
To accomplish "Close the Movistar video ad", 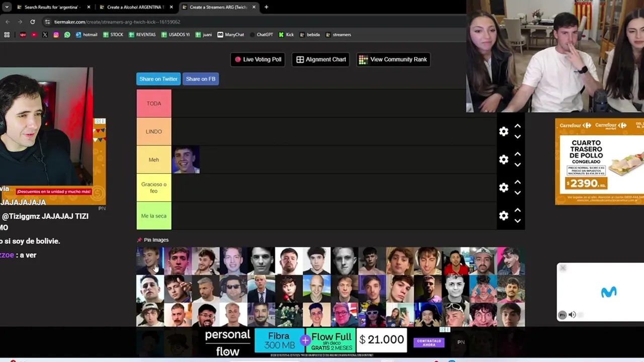I will click(x=562, y=268).
